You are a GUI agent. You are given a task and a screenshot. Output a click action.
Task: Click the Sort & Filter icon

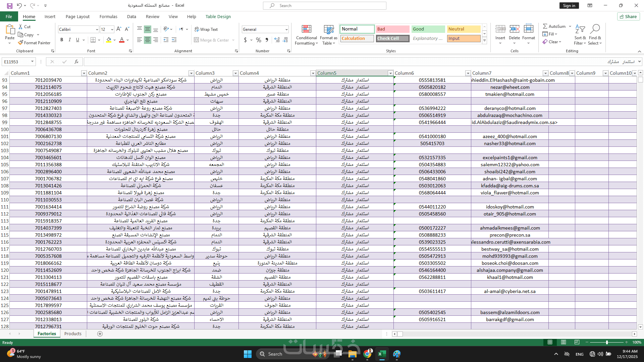580,29
